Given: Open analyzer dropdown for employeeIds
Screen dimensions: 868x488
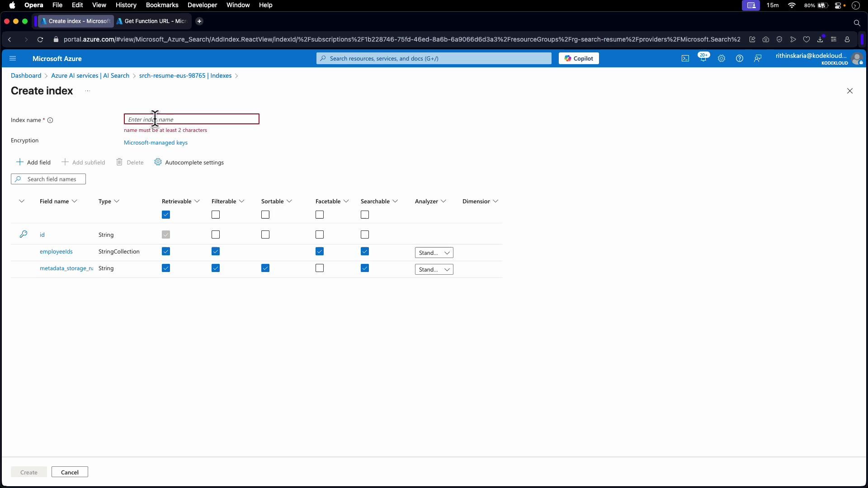Looking at the screenshot, I should click(x=434, y=253).
